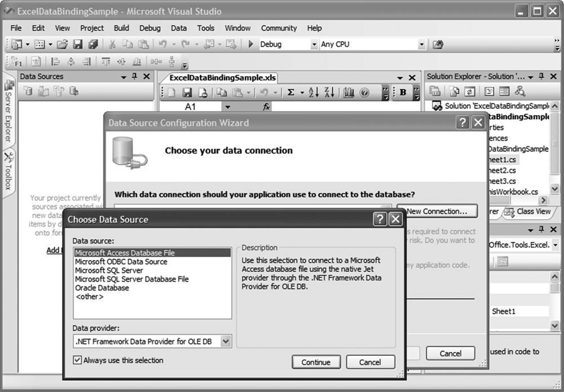
Task: Open the Debug configuration dropdown
Action: point(314,45)
